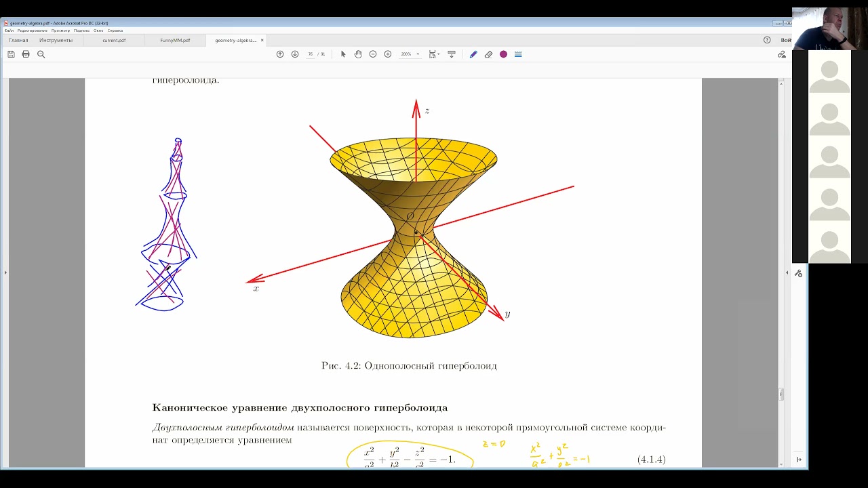This screenshot has height=488, width=868.
Task: Switch to the Инструменты tab
Action: pyautogui.click(x=56, y=40)
